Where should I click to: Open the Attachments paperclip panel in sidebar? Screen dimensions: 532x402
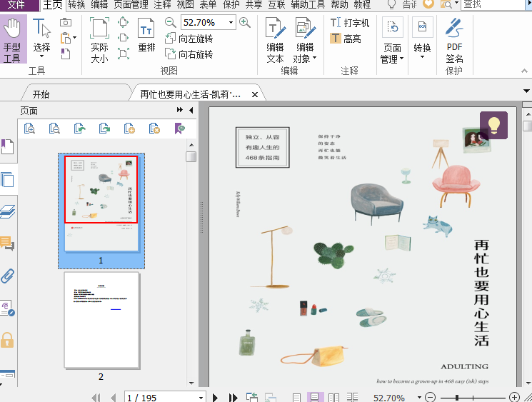click(x=8, y=276)
